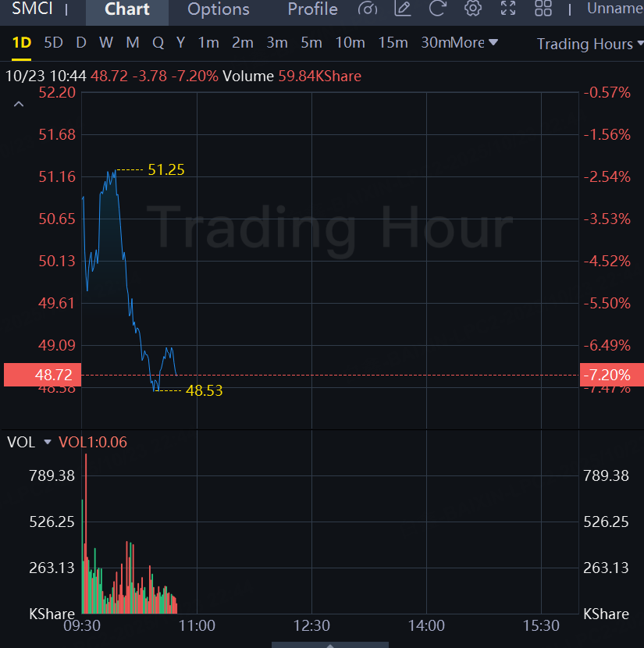Click the SMCI ticker symbol
Image resolution: width=644 pixels, height=648 pixels.
(x=32, y=9)
